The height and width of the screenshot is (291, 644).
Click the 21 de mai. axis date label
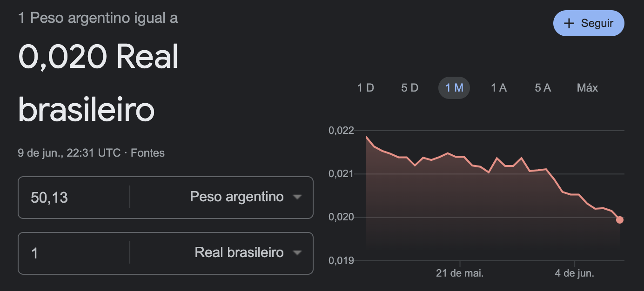point(460,273)
